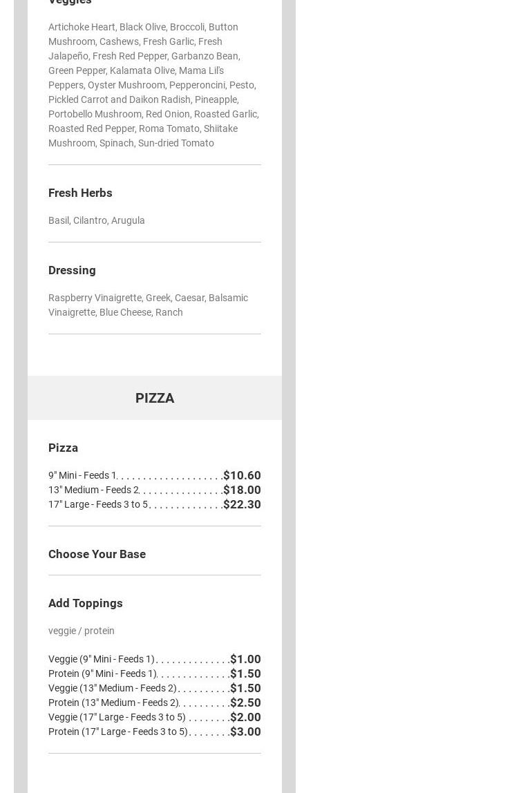Open the Add Toppings heading
The image size is (532, 793).
point(85,603)
